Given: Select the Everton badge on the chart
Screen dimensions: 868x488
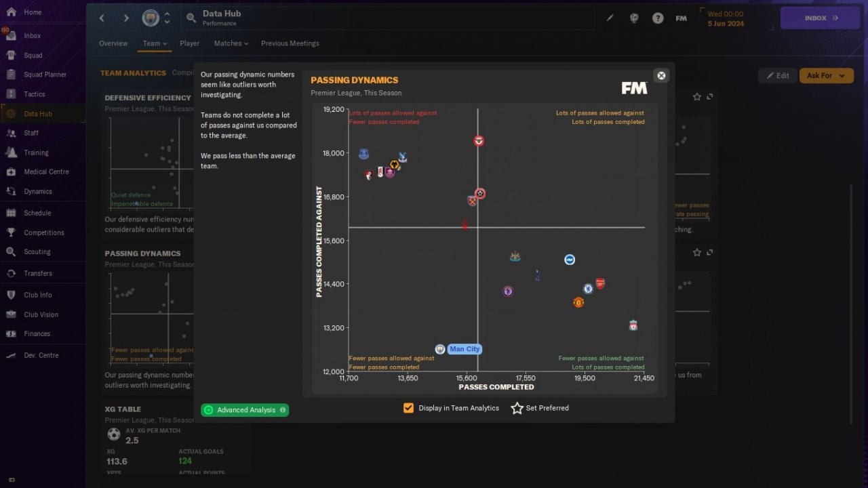Looking at the screenshot, I should 363,154.
